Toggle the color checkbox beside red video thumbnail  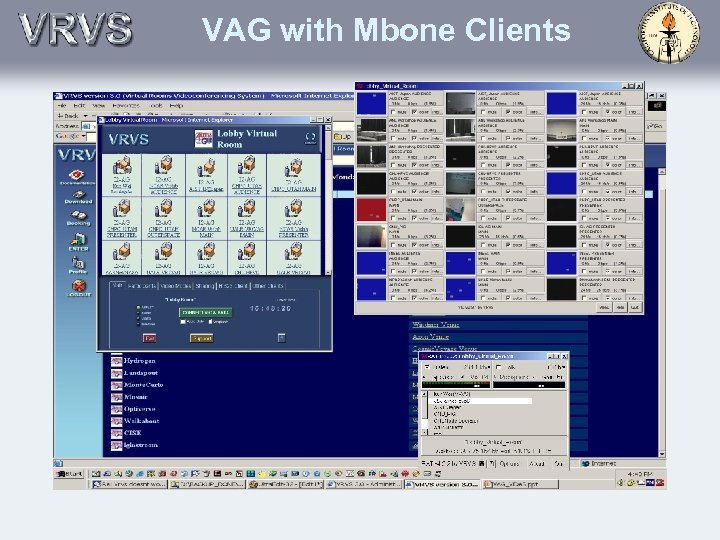415,218
